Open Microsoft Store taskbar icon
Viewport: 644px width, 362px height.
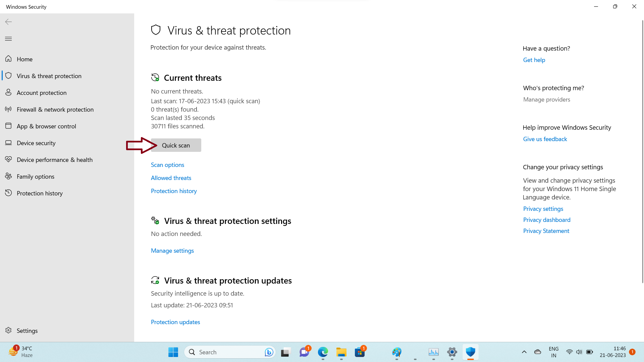pyautogui.click(x=360, y=352)
